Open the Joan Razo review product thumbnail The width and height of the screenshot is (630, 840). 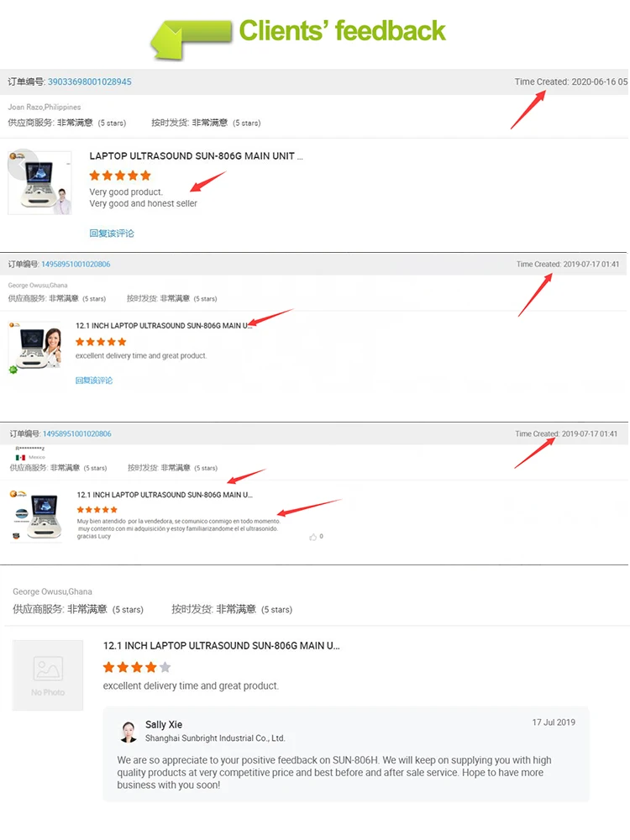click(40, 182)
